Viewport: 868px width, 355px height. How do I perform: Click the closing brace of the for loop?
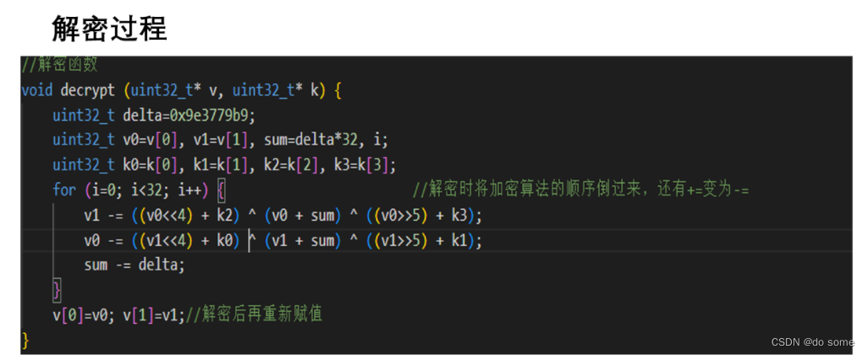pyautogui.click(x=57, y=290)
